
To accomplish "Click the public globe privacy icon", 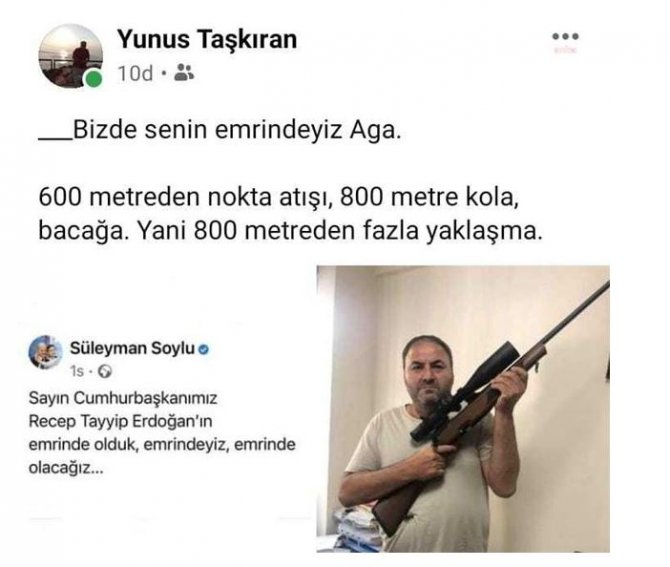I will 105,372.
